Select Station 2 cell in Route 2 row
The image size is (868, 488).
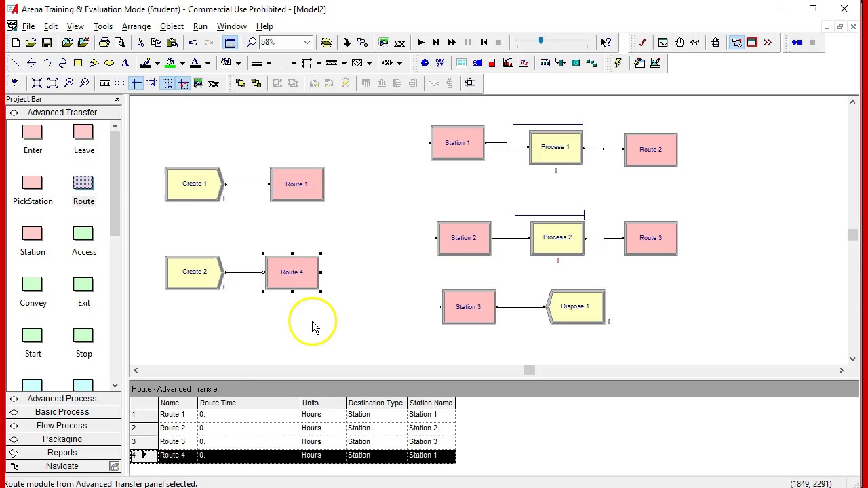431,428
